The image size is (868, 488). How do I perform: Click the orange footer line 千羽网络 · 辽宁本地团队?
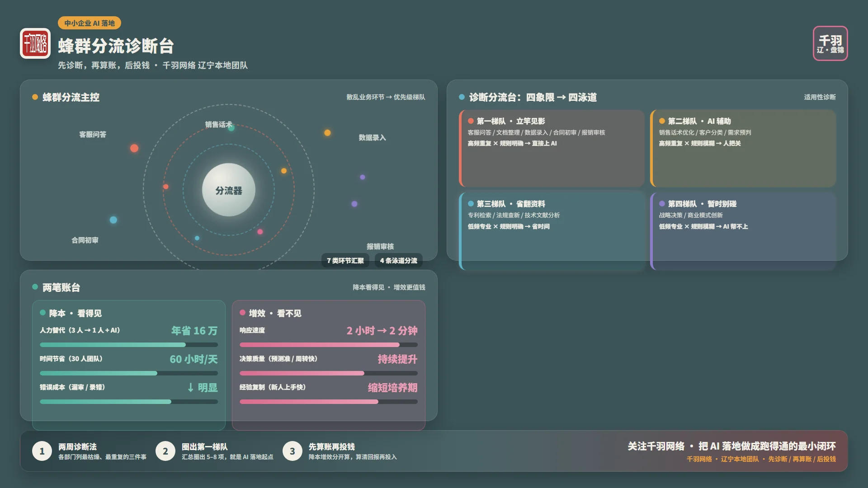click(x=761, y=459)
